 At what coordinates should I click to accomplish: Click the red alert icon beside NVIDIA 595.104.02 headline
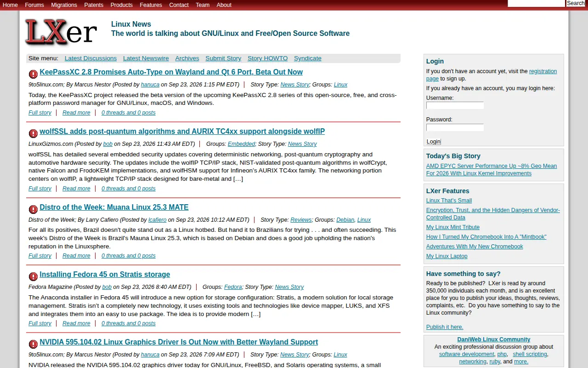point(33,344)
